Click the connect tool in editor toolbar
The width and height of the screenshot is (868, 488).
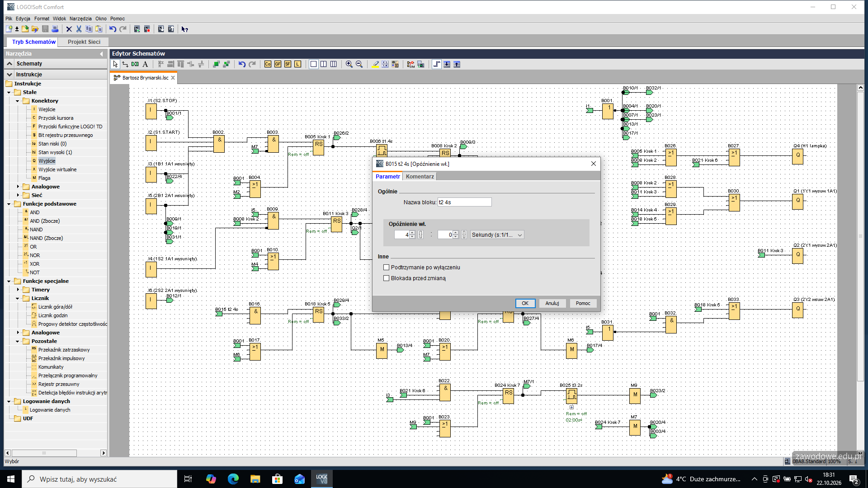[125, 64]
